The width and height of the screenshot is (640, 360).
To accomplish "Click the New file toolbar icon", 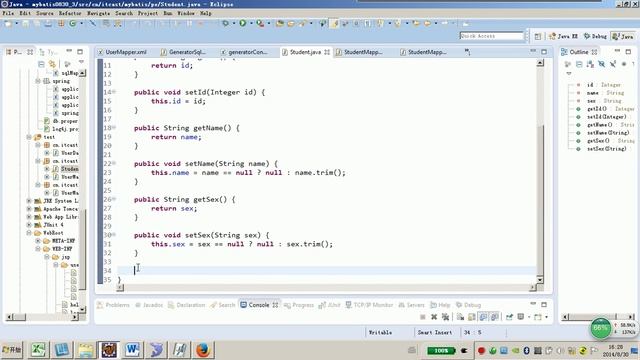I will (x=8, y=24).
